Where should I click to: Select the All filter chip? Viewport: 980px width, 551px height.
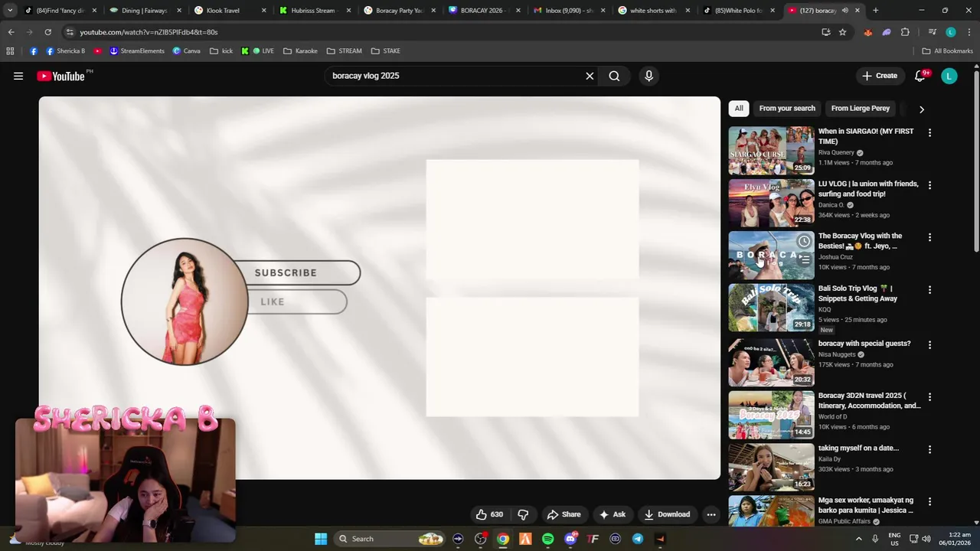(x=739, y=109)
